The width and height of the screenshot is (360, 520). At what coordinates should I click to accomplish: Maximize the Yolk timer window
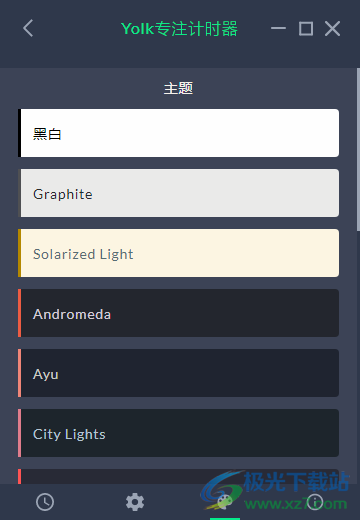306,28
